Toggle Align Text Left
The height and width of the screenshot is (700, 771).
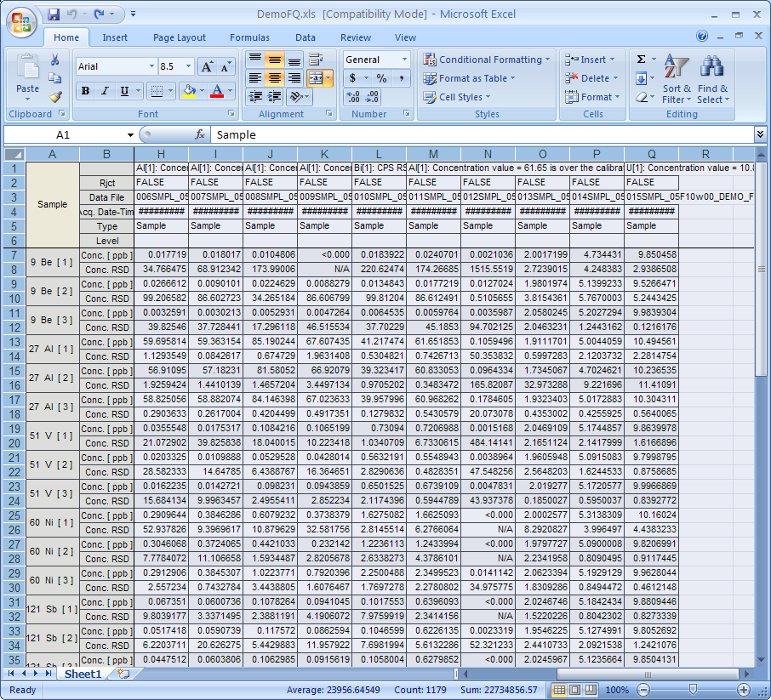point(254,78)
